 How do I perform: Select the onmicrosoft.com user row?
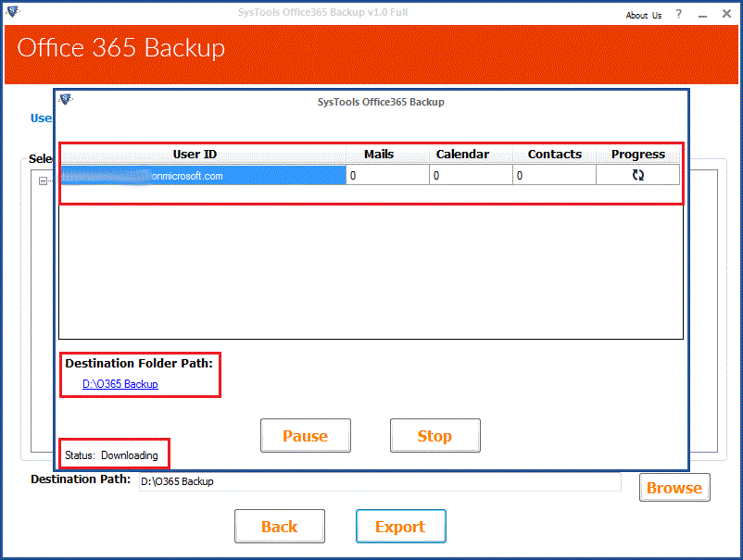[203, 176]
